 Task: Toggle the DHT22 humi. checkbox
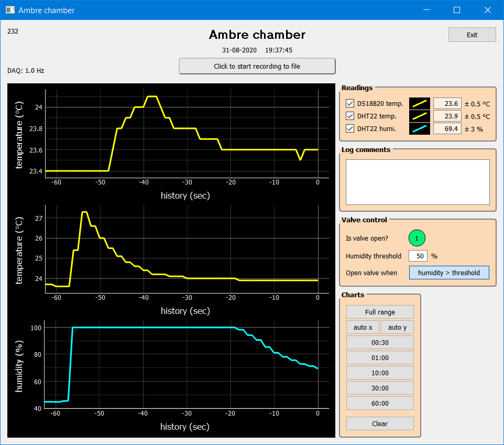point(350,128)
